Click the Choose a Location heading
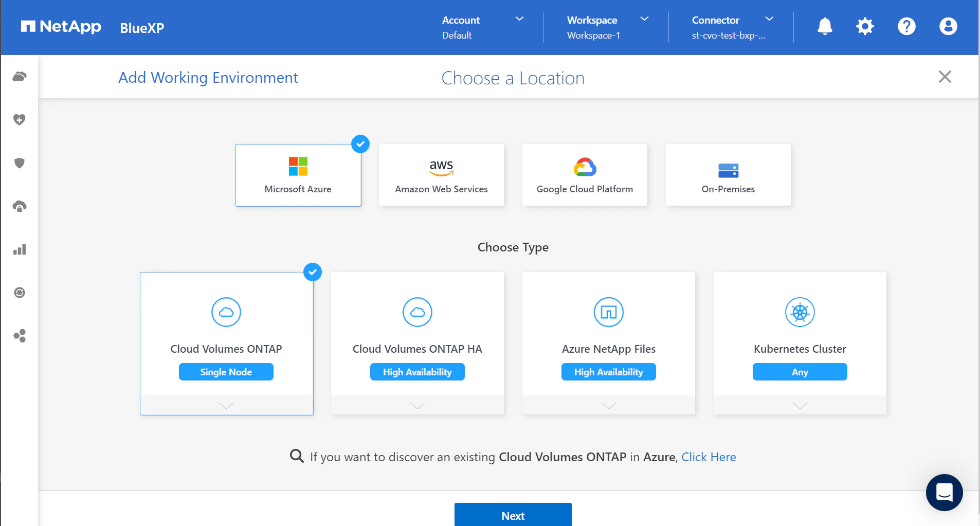980x526 pixels. coord(513,78)
